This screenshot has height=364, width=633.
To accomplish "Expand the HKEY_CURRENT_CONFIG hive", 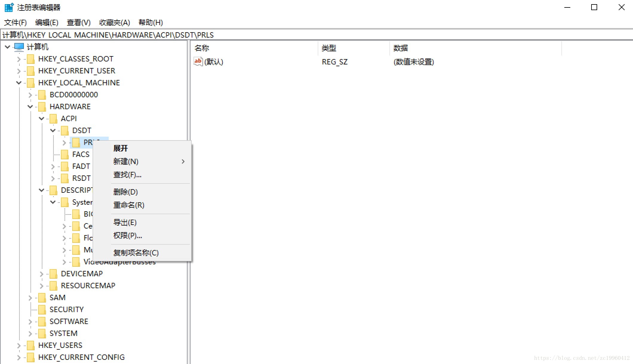I will click(19, 357).
